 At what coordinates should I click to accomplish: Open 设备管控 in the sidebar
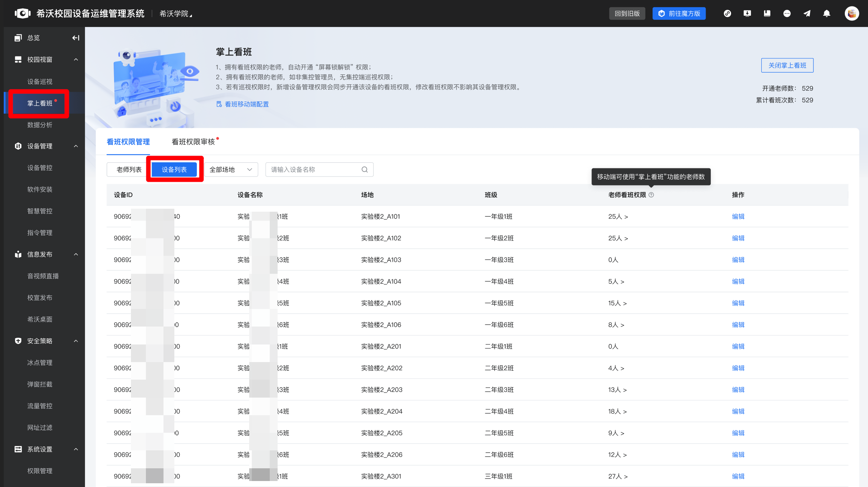pos(40,168)
